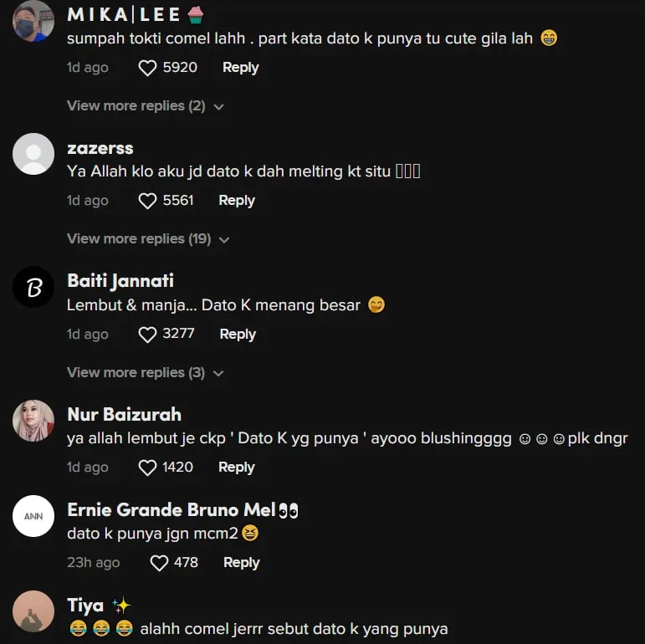Tap the heart on Baiti Jannati's comment
Image resolution: width=645 pixels, height=644 pixels.
[x=147, y=335]
